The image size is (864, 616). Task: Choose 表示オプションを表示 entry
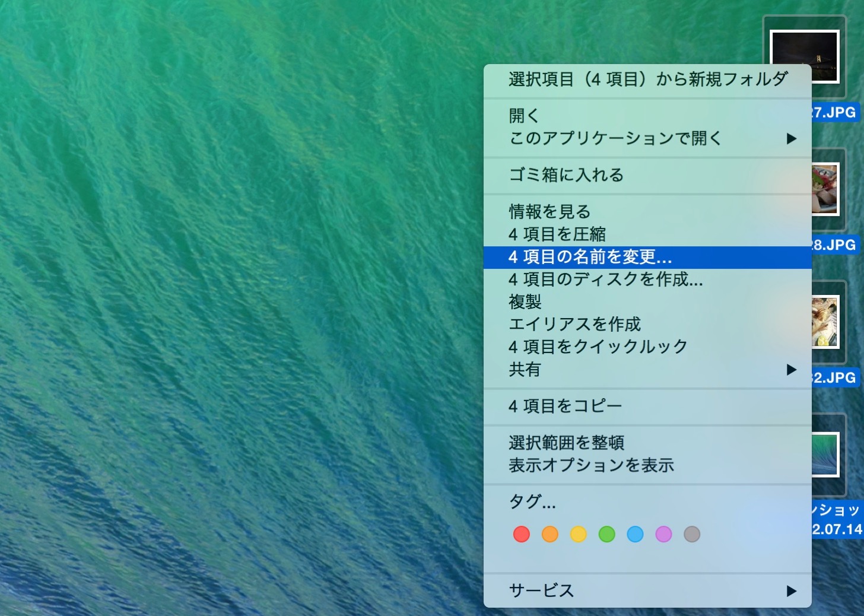(x=647, y=465)
